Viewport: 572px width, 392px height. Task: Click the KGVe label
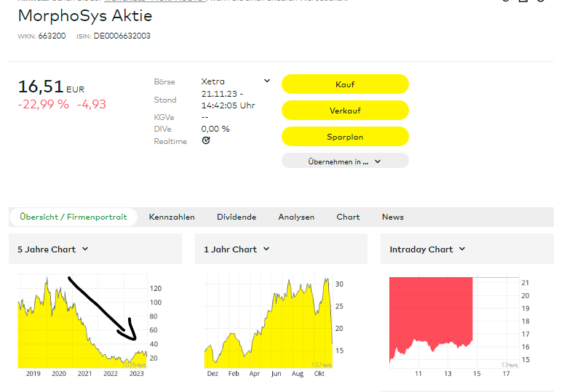click(164, 117)
